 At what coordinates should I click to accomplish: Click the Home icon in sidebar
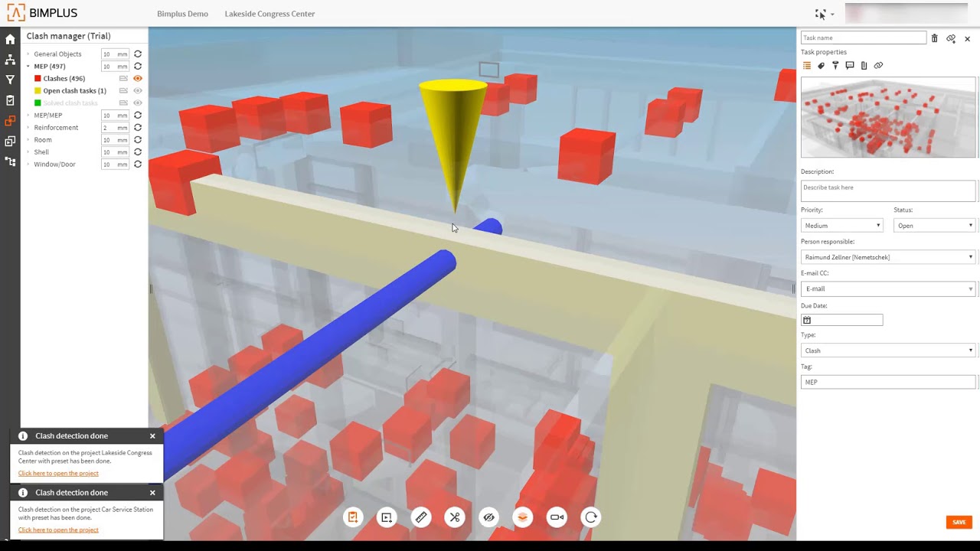coord(10,39)
